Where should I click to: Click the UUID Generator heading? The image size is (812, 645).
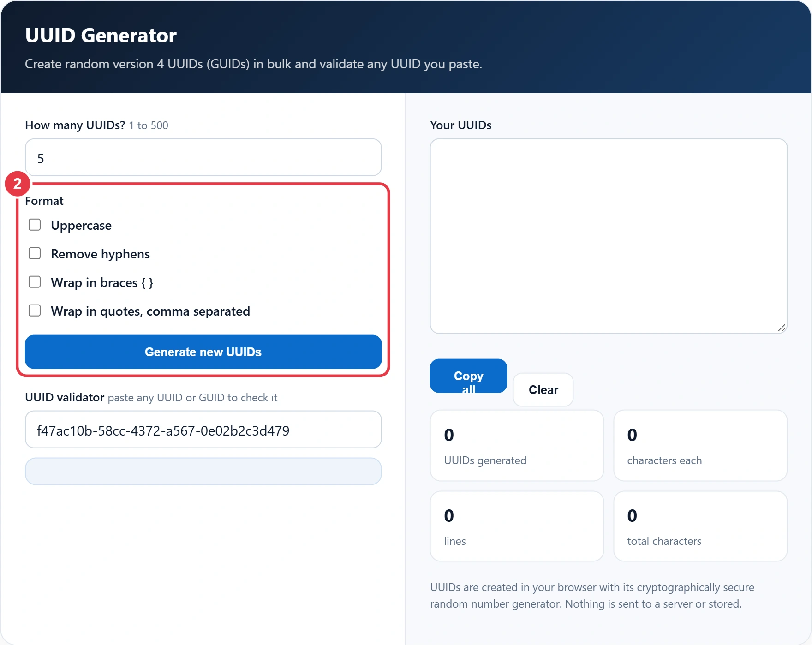(x=101, y=36)
